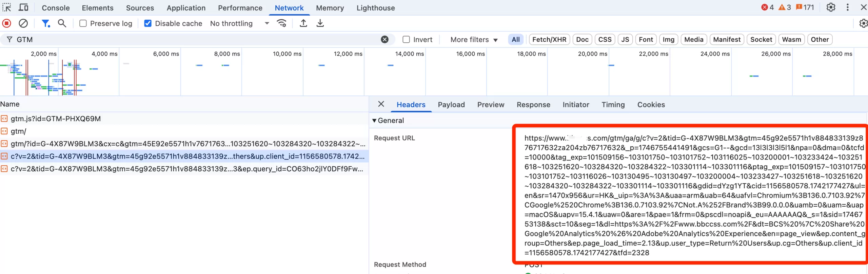Open the Timing tab

pyautogui.click(x=613, y=104)
